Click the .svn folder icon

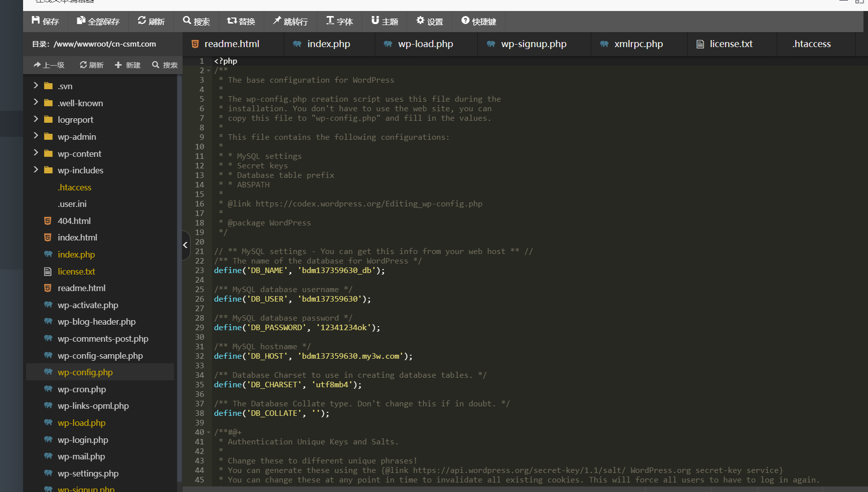[x=48, y=86]
